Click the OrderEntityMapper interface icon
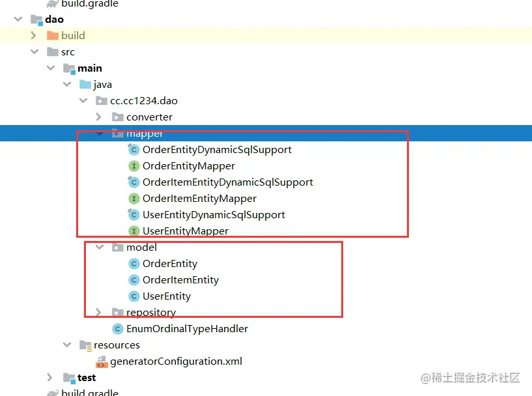The height and width of the screenshot is (396, 532). click(x=133, y=166)
